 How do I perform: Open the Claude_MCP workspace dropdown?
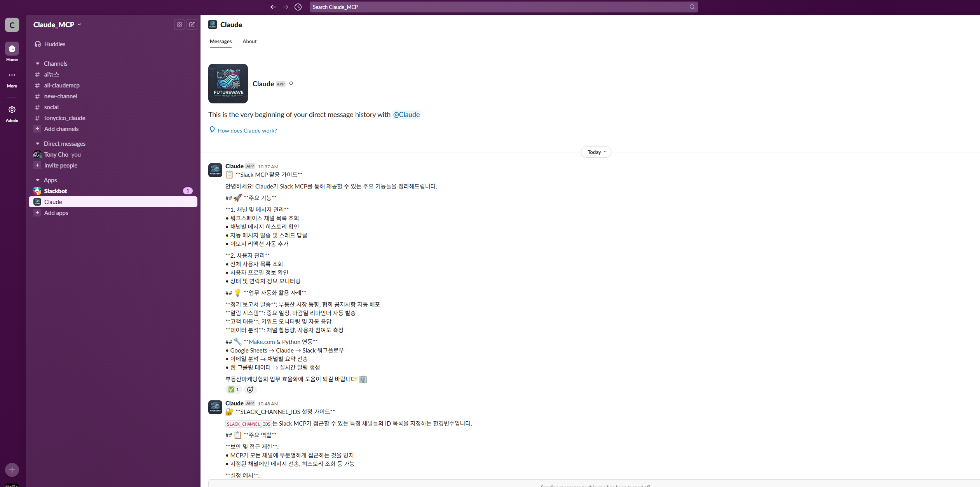coord(57,24)
